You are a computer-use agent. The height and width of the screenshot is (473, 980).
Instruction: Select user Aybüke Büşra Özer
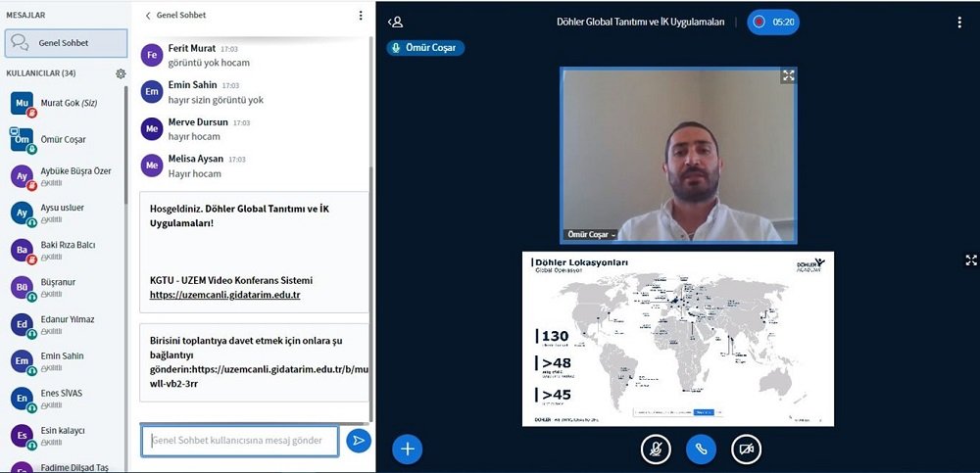click(x=66, y=176)
